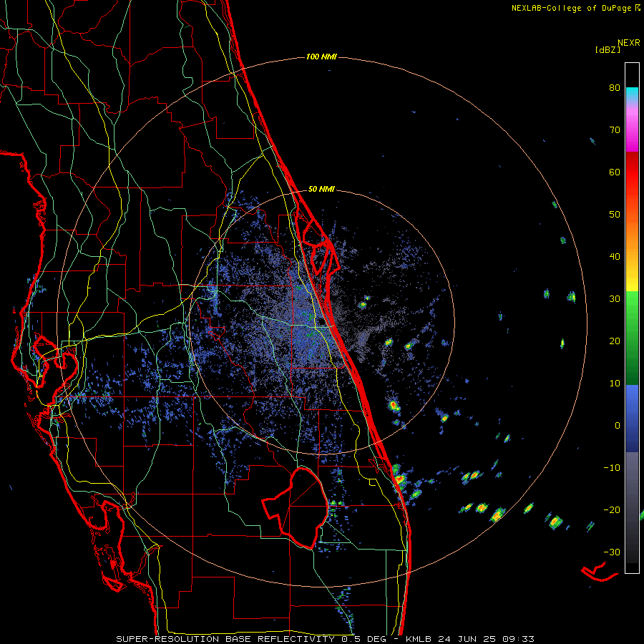This screenshot has width=644, height=644.
Task: Click the [dBZ] unit label
Action: point(608,50)
